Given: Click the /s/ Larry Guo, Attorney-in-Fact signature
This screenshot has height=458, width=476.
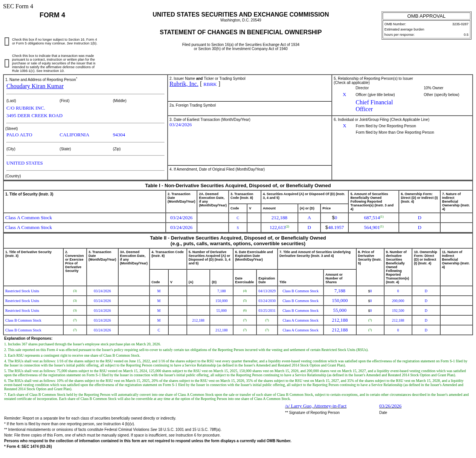Looking at the screenshot, I should click(316, 406).
